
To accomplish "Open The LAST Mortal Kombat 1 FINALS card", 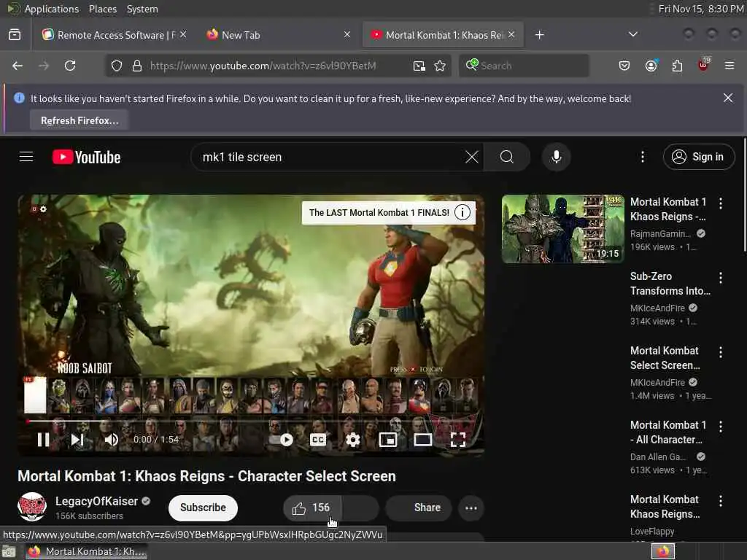I will point(388,212).
